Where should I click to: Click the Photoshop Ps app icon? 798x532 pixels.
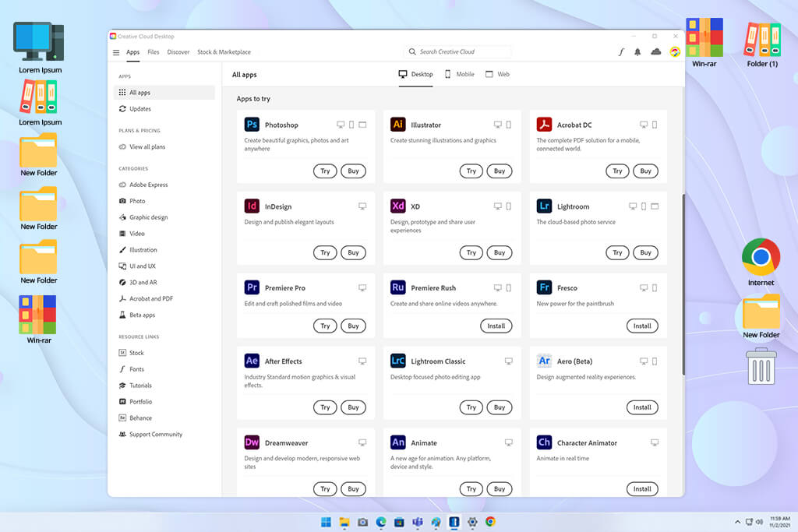point(252,125)
